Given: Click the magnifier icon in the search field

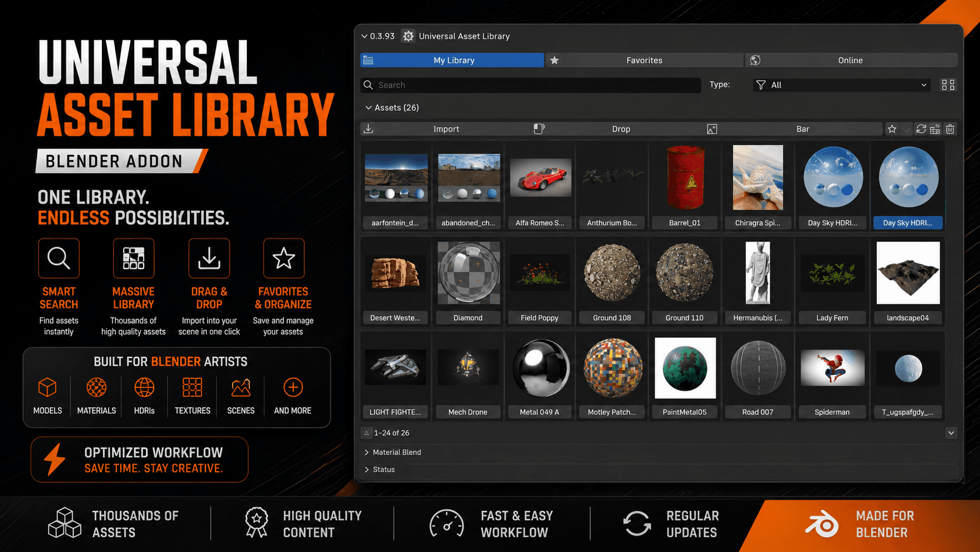Looking at the screenshot, I should [x=368, y=85].
